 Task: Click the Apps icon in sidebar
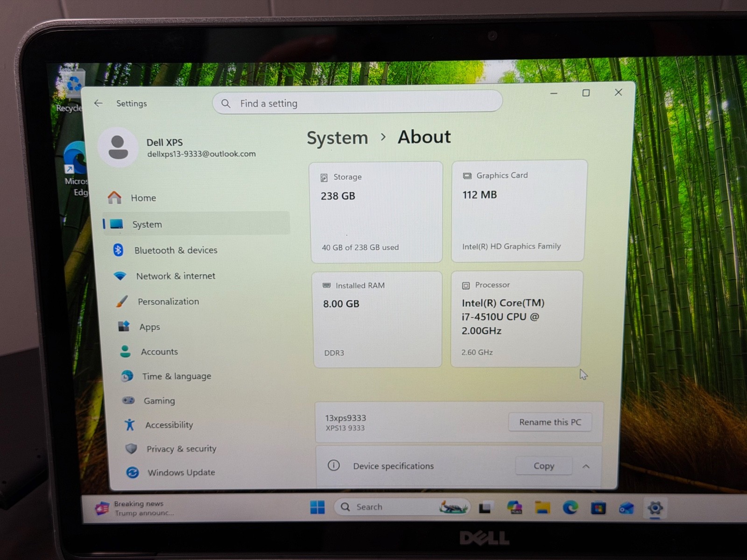pos(124,326)
